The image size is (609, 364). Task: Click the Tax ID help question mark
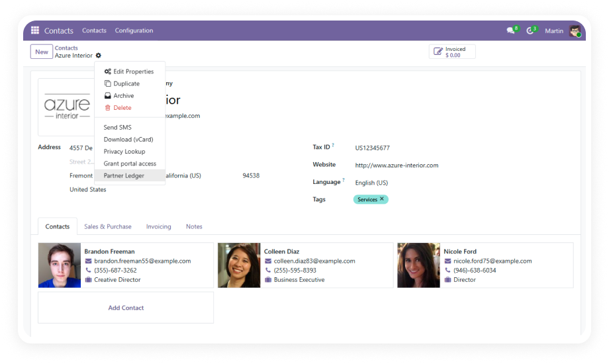pyautogui.click(x=333, y=145)
